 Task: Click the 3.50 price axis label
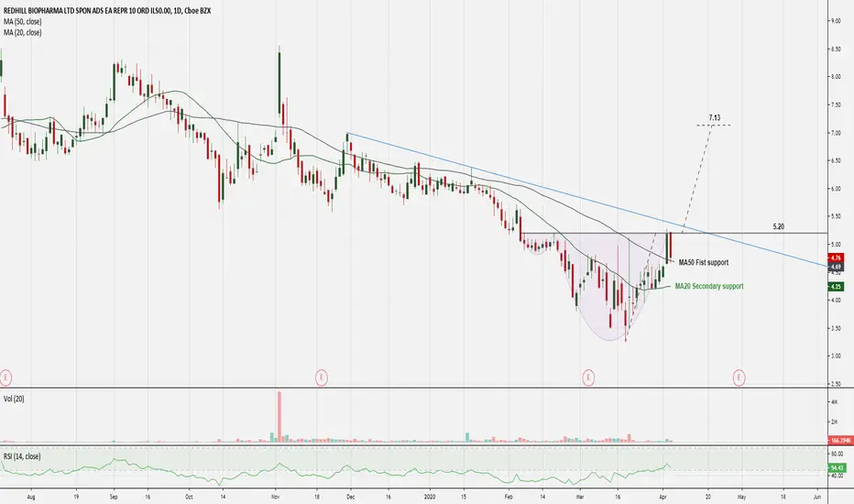pyautogui.click(x=835, y=328)
